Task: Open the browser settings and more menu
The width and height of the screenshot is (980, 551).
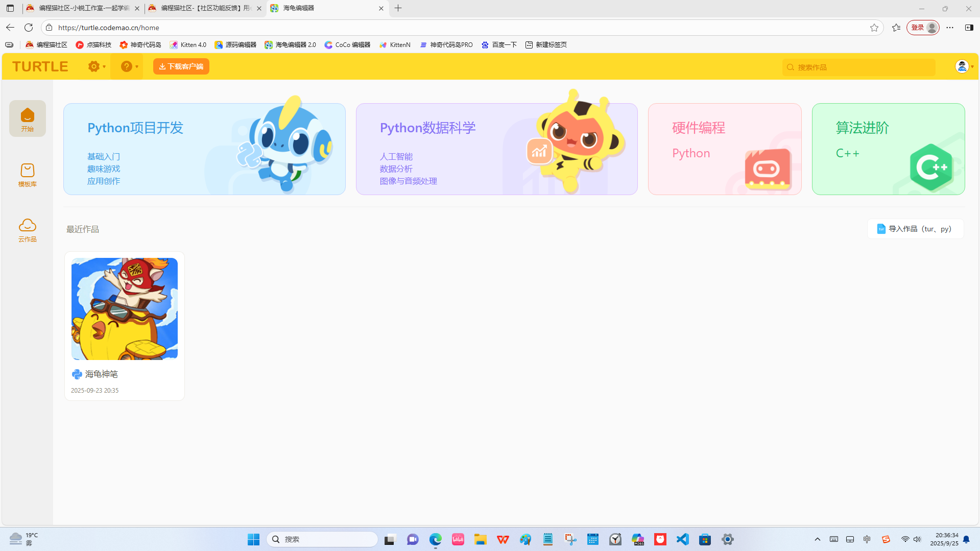Action: click(950, 28)
